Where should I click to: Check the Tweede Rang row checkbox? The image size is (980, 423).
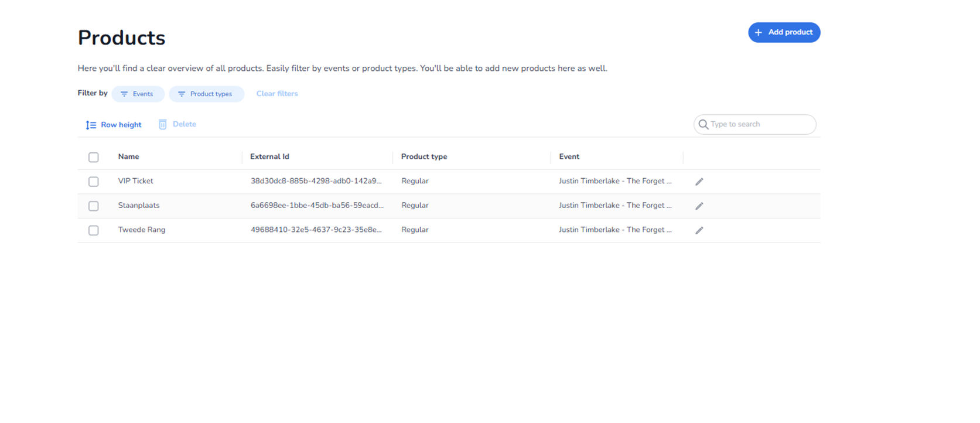(x=94, y=231)
